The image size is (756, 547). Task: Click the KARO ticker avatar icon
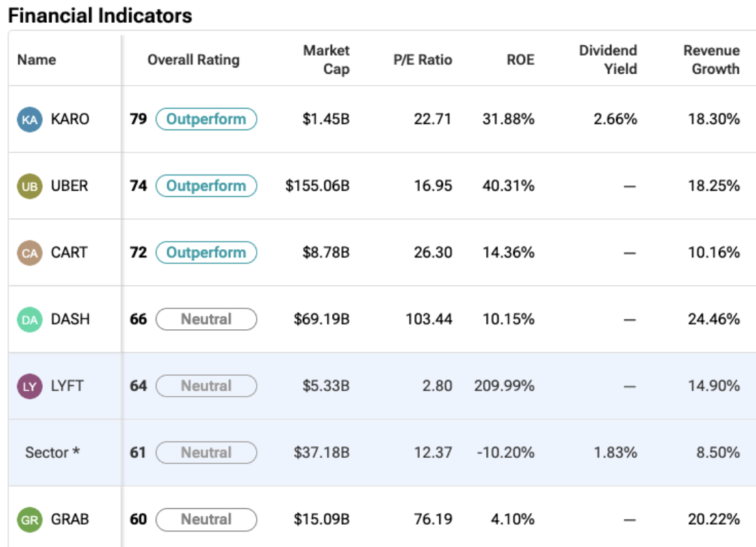click(30, 120)
